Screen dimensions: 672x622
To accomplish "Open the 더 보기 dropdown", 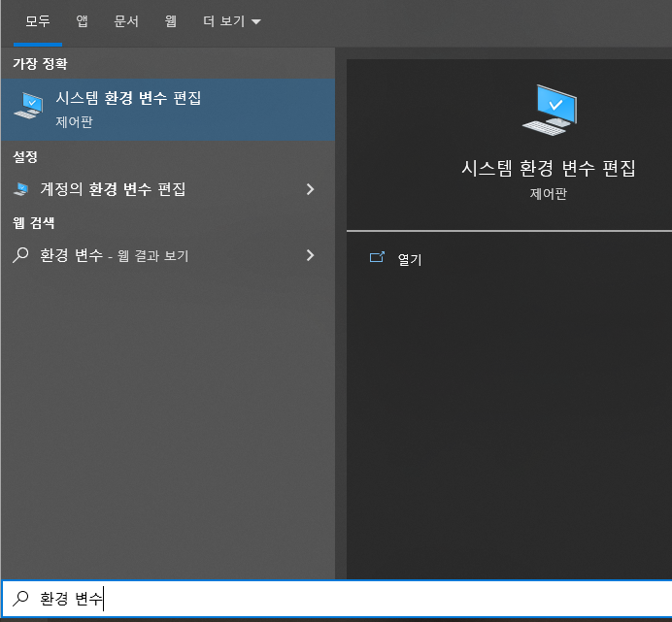I will coord(232,21).
